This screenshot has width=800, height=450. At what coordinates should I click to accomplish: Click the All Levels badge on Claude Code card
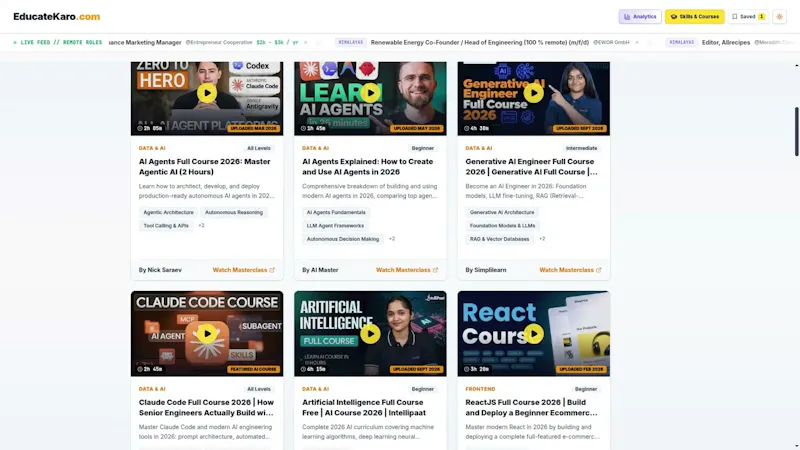click(259, 389)
